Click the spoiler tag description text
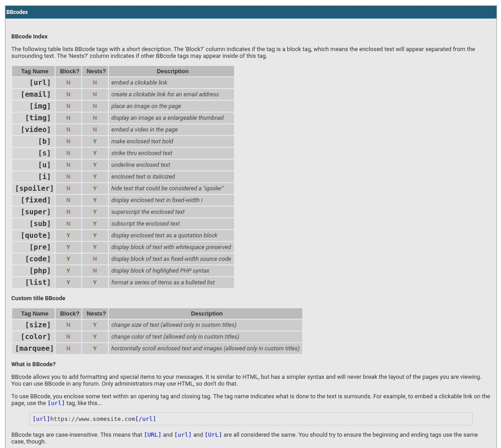Viewport: 501px width, 448px height. pos(168,189)
